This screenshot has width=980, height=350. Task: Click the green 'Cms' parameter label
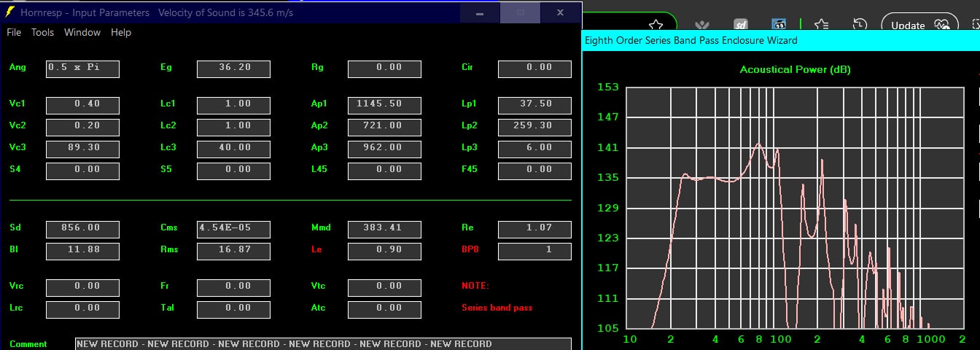click(x=168, y=227)
